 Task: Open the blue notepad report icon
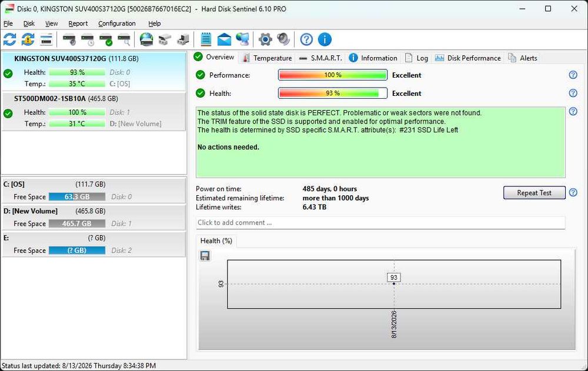click(x=206, y=39)
